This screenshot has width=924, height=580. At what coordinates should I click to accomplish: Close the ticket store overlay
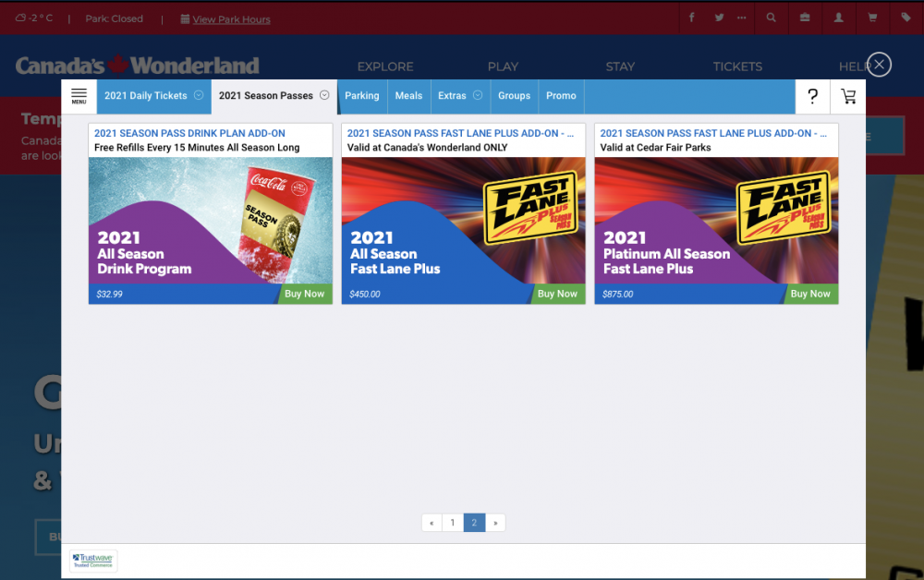[x=879, y=65]
